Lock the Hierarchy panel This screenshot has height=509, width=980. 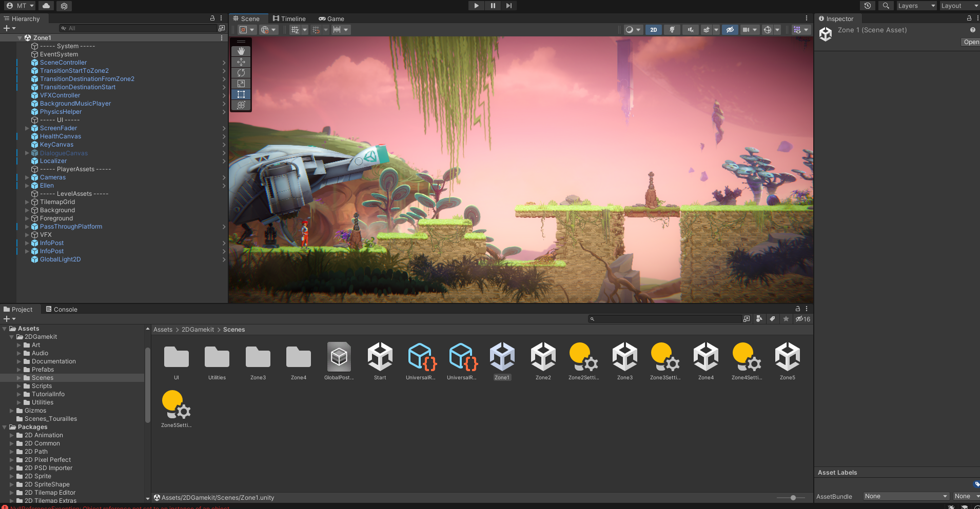coord(212,18)
